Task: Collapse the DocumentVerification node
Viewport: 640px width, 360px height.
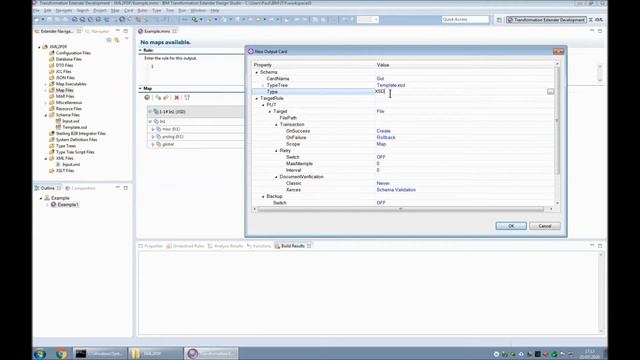Action: point(276,177)
